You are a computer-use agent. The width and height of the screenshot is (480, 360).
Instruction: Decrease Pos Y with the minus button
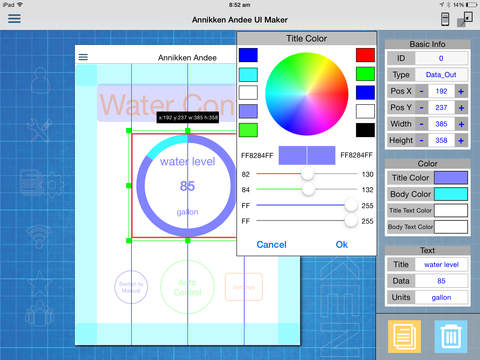(x=422, y=108)
